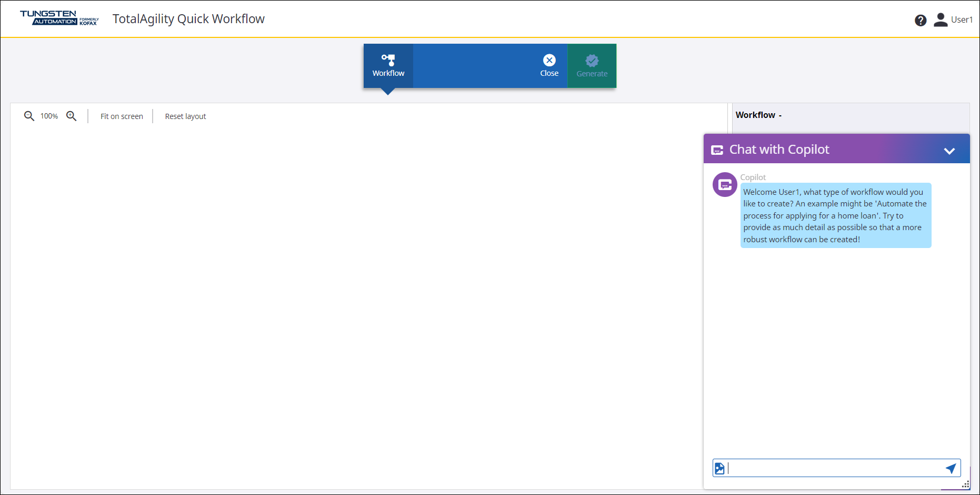Click Fit on screen
The height and width of the screenshot is (495, 980).
tap(122, 116)
